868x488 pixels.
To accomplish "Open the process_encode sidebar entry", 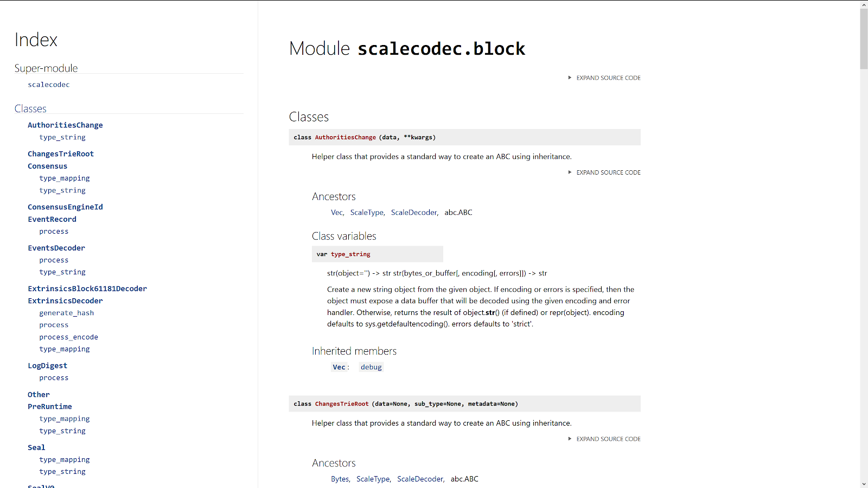I will point(68,337).
